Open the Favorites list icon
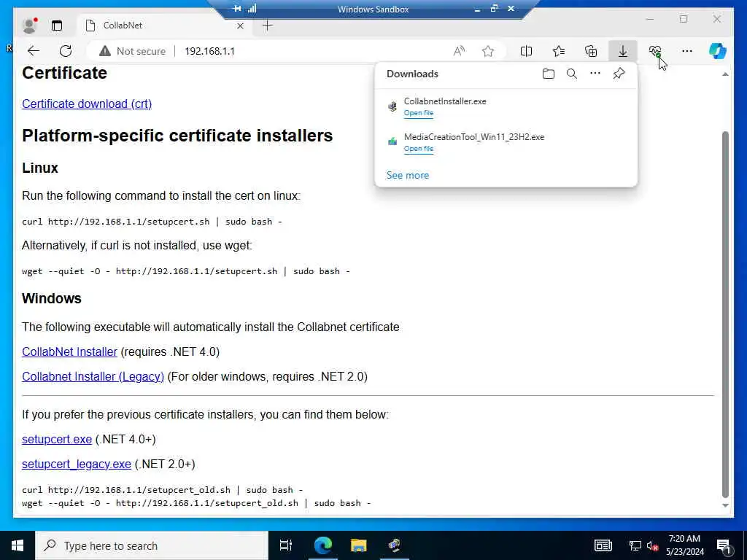Image resolution: width=747 pixels, height=560 pixels. click(x=559, y=51)
